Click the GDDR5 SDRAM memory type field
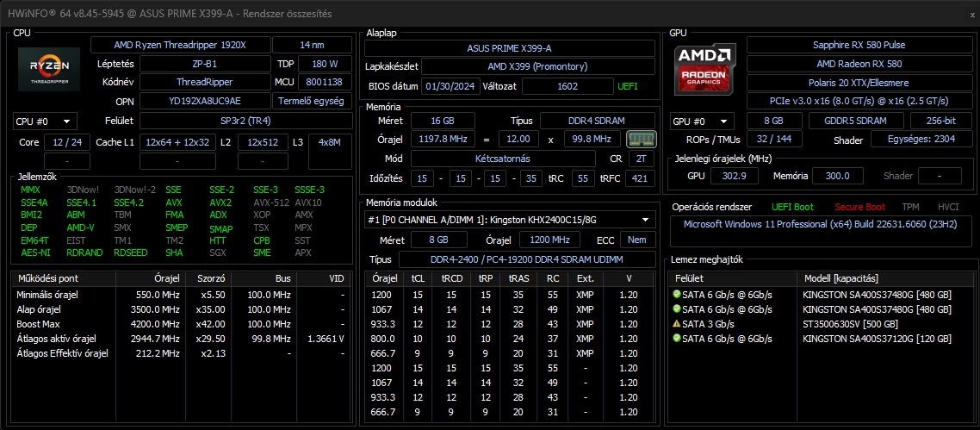 tap(856, 122)
